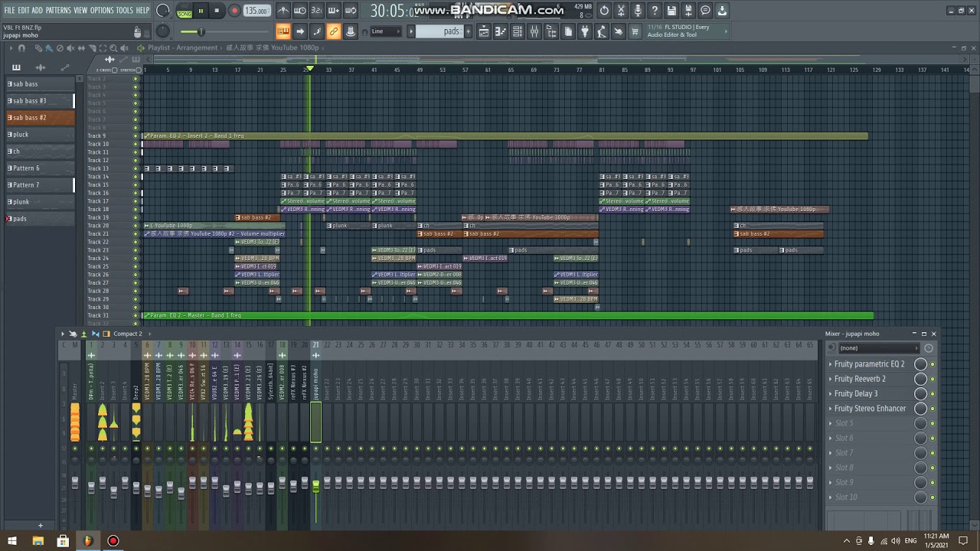Screen dimensions: 980x551
Task: Click the Windows Start button
Action: (x=12, y=541)
